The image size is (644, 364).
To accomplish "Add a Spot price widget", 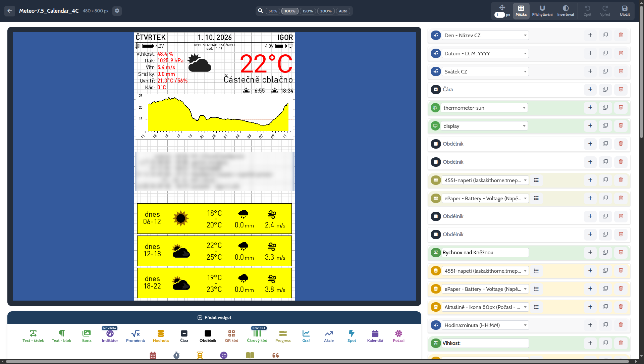I will coord(352,336).
